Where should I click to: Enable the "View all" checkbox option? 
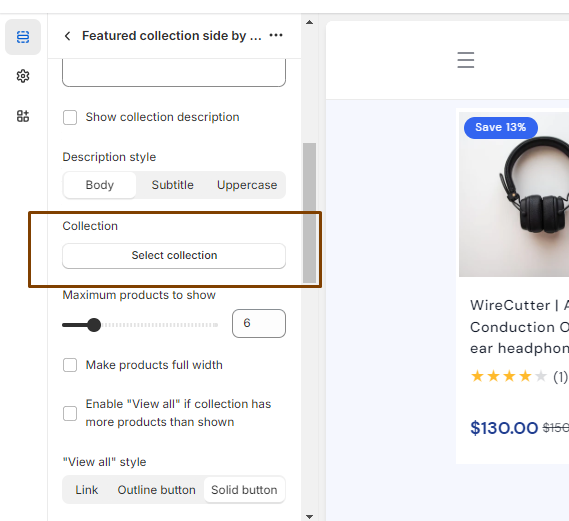[70, 413]
